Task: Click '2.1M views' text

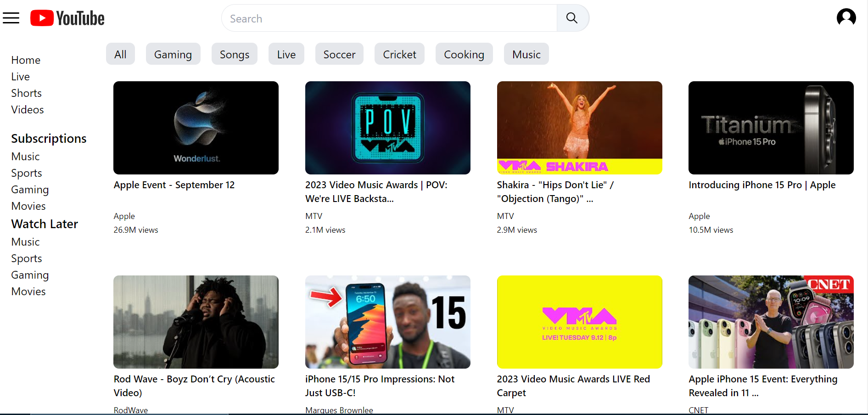Action: pyautogui.click(x=325, y=230)
